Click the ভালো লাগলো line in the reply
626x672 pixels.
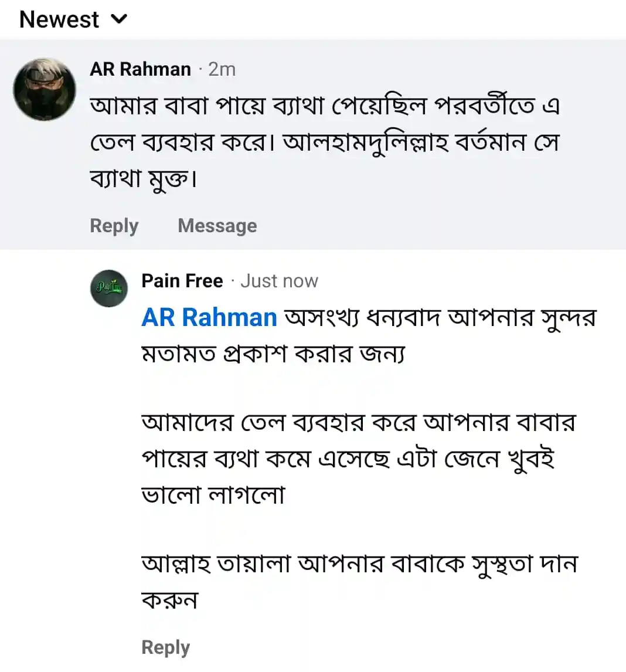pos(213,494)
